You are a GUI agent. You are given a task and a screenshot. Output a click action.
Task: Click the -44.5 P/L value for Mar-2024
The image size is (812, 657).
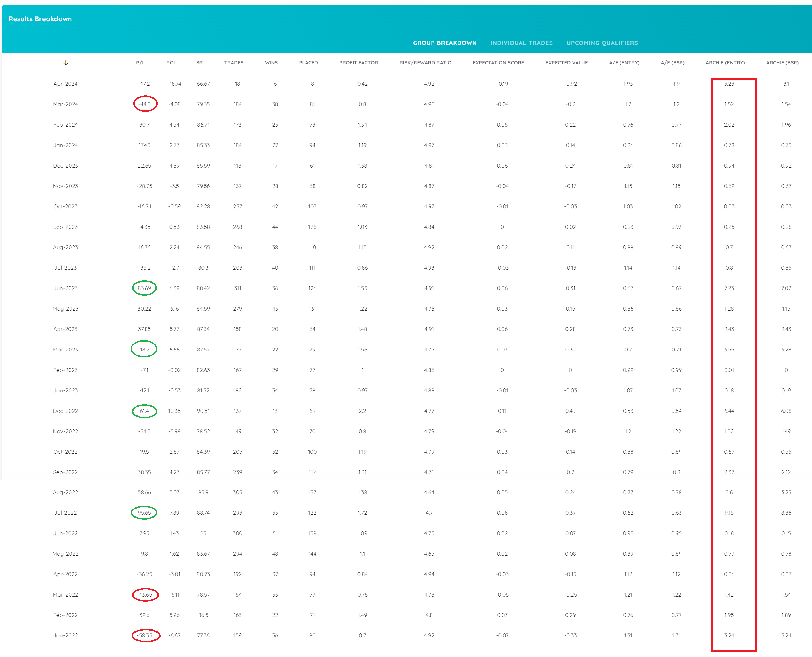click(144, 104)
